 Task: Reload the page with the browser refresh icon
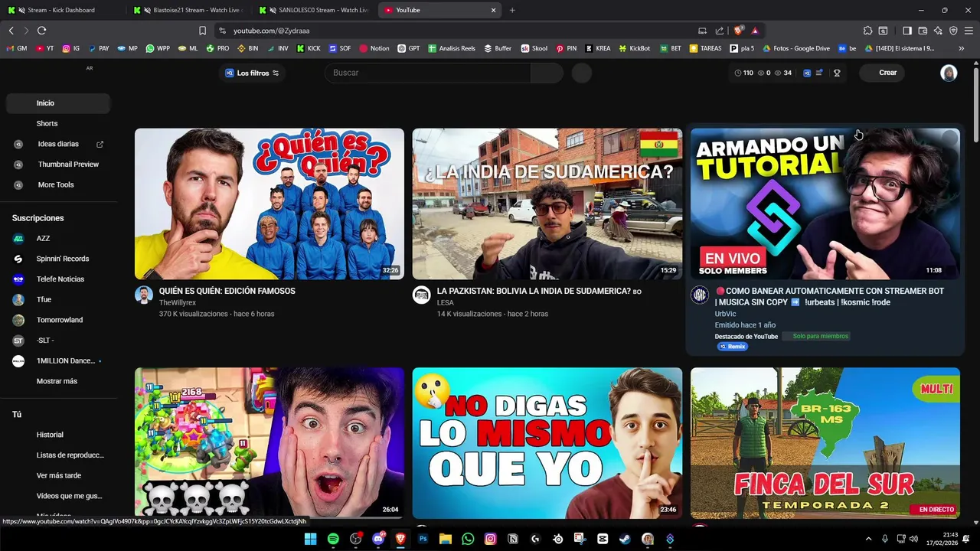click(x=41, y=31)
